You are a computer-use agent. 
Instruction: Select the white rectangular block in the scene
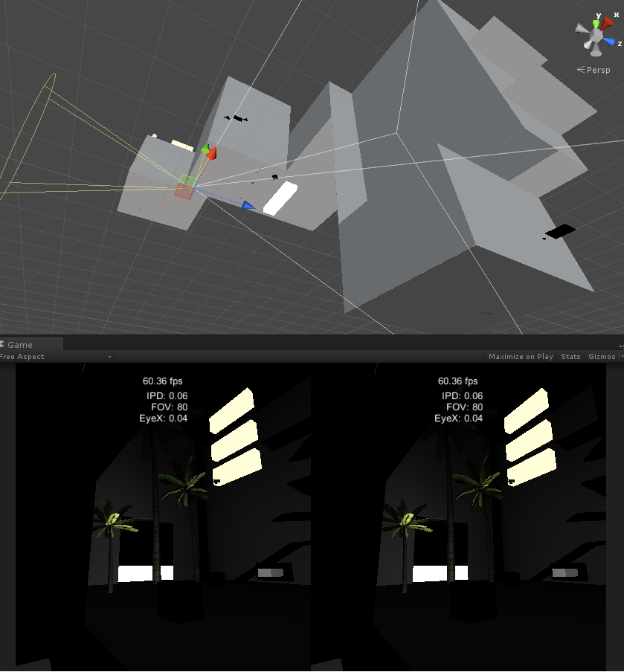point(280,198)
